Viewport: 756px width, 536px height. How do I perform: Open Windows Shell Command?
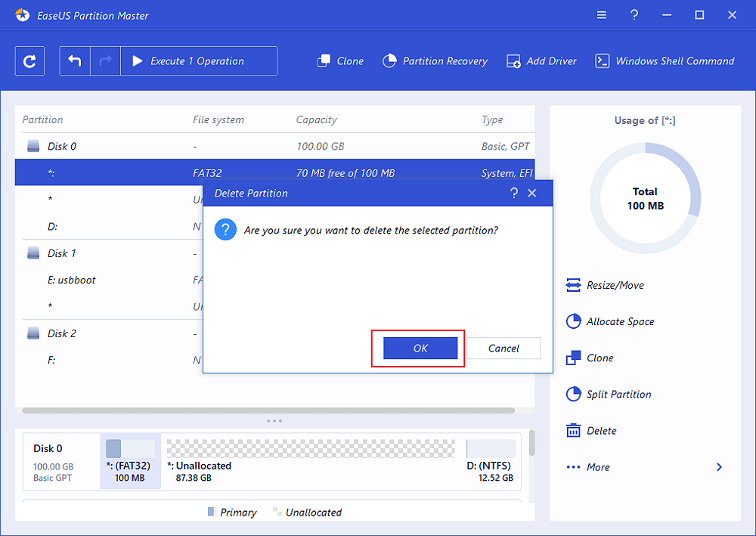[665, 61]
